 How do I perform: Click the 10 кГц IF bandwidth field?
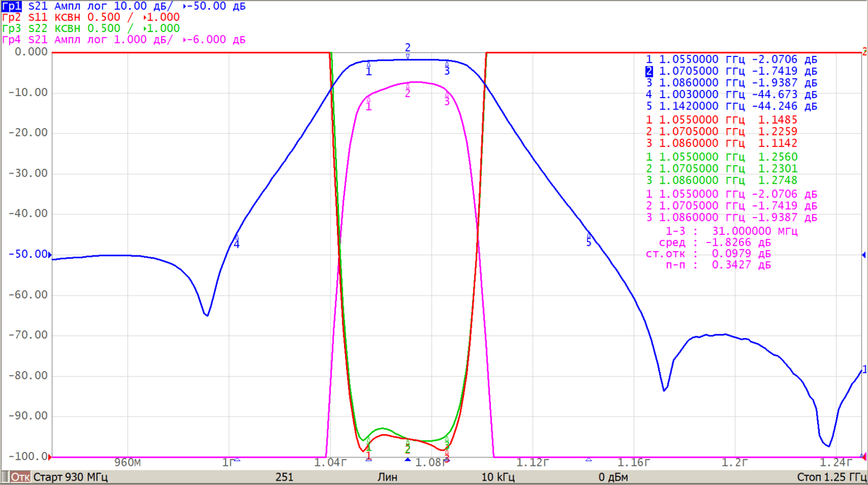click(498, 477)
